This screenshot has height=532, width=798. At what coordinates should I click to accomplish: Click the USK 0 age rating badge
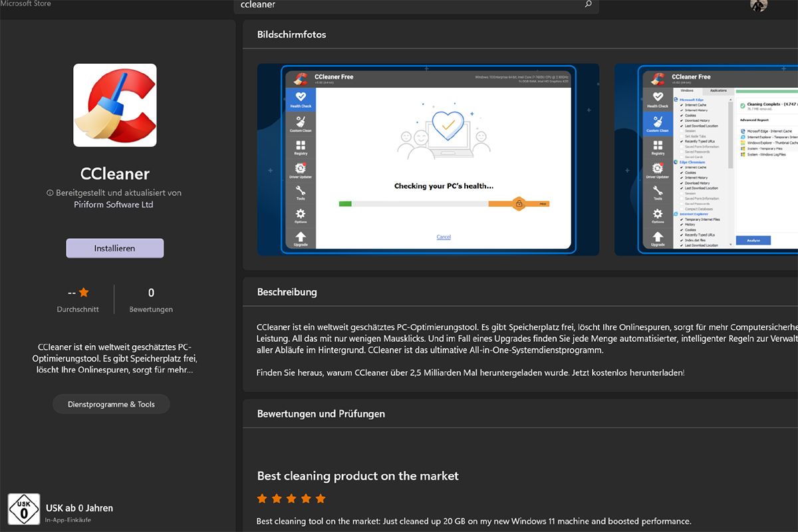click(x=24, y=509)
